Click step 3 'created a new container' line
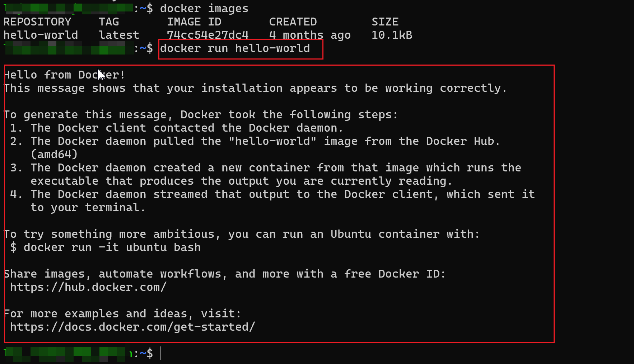This screenshot has height=364, width=634. point(265,168)
